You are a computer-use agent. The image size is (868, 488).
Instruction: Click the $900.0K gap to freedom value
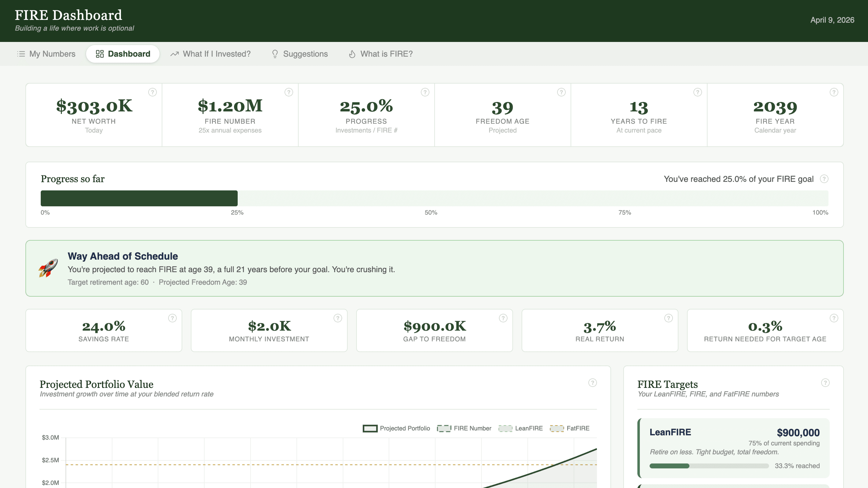point(435,326)
